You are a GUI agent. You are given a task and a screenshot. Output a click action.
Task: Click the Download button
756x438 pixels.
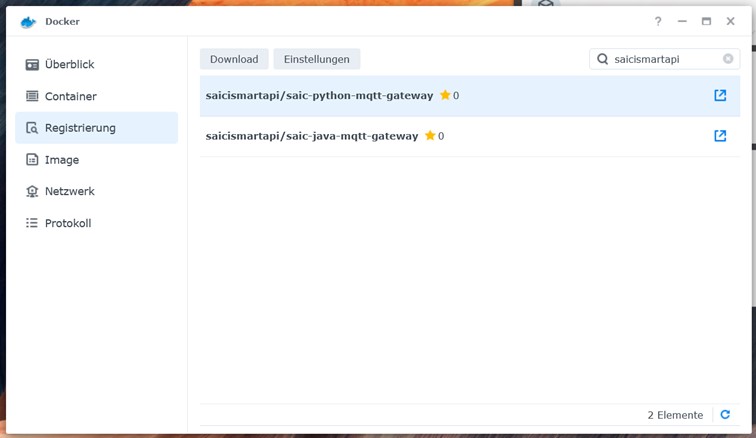coord(234,59)
